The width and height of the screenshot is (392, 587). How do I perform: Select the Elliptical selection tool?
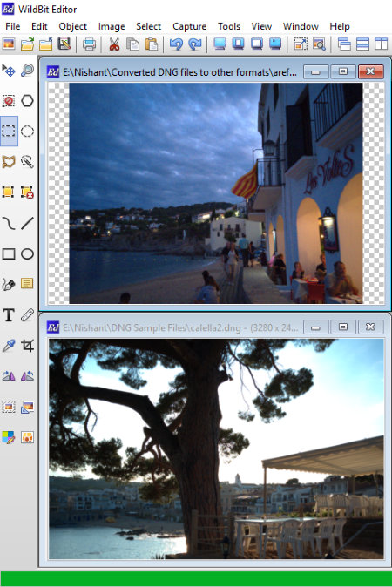[27, 131]
